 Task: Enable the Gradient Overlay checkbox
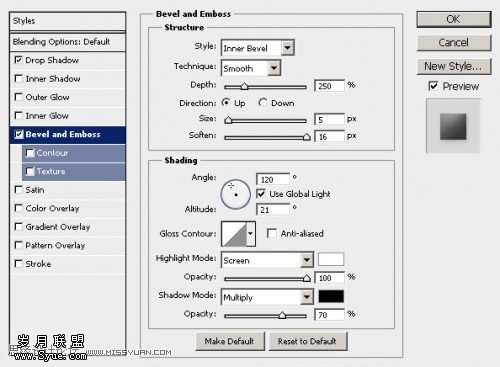[x=19, y=227]
